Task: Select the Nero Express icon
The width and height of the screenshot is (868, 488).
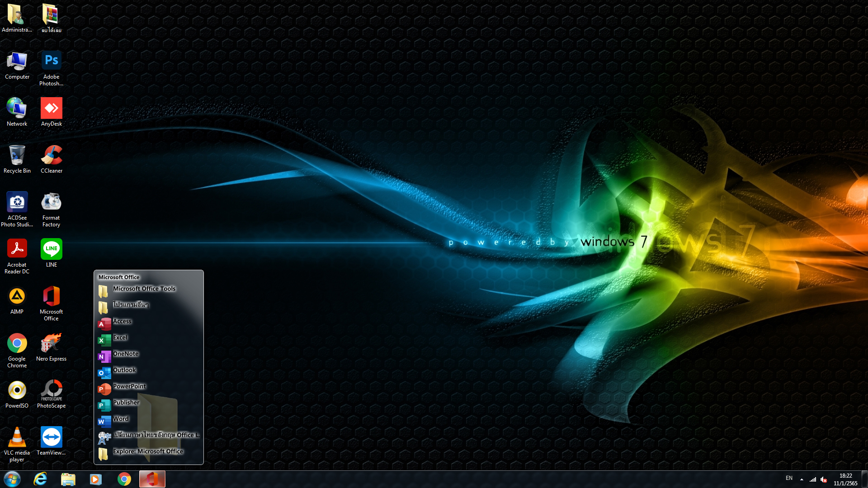Action: 51,347
